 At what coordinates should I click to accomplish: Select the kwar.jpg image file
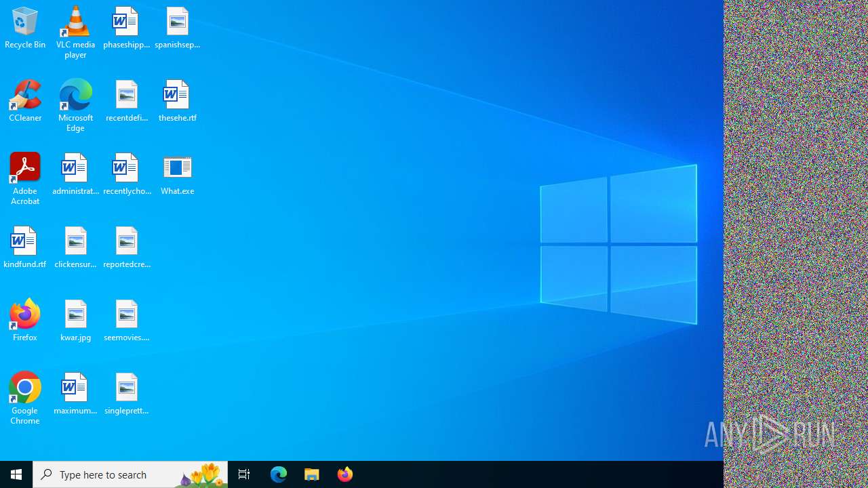click(75, 321)
